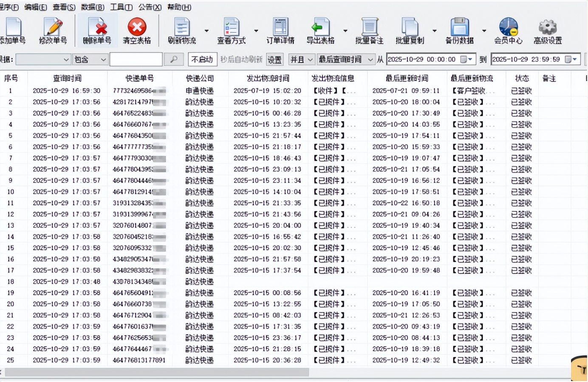
Task: Click the 删除单号 delete icon
Action: tap(97, 28)
